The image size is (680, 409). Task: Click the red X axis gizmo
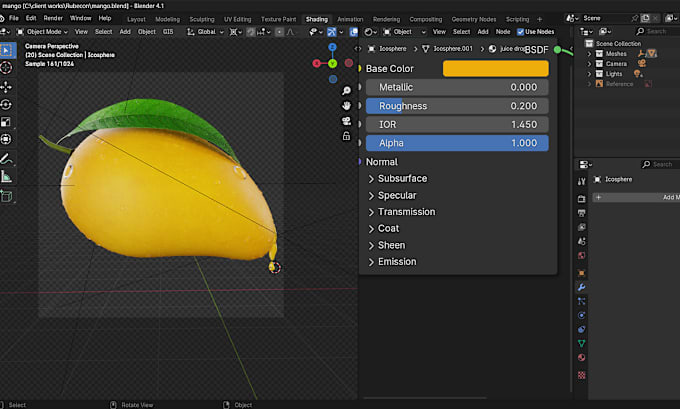pos(317,63)
